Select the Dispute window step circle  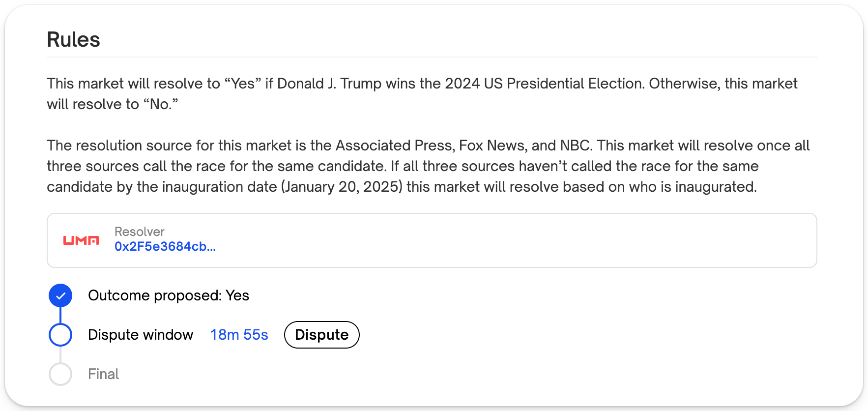60,335
